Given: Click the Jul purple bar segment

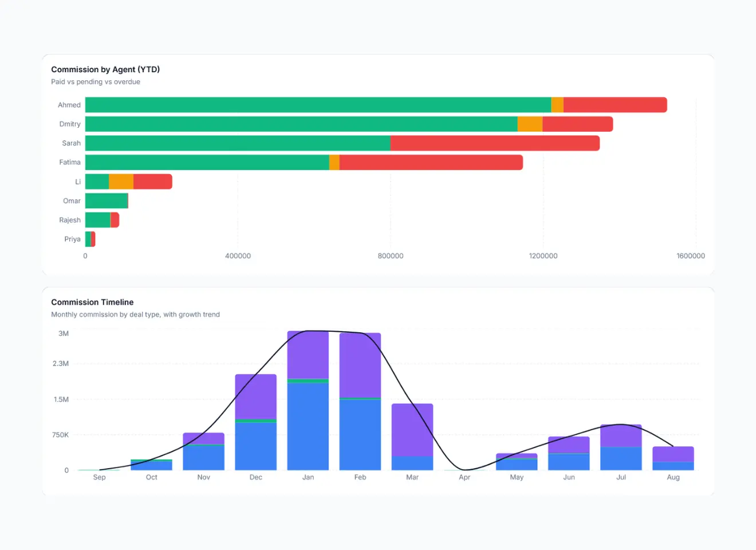Looking at the screenshot, I should (x=621, y=435).
